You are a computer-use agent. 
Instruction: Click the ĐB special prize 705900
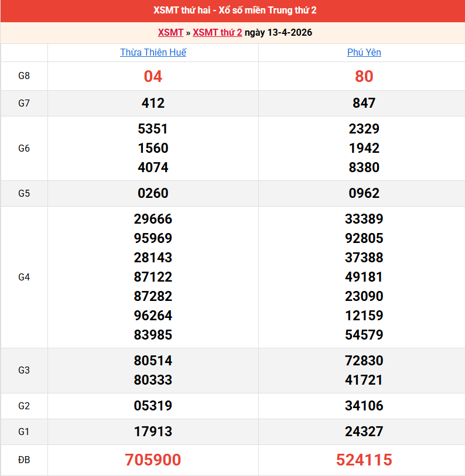153,460
